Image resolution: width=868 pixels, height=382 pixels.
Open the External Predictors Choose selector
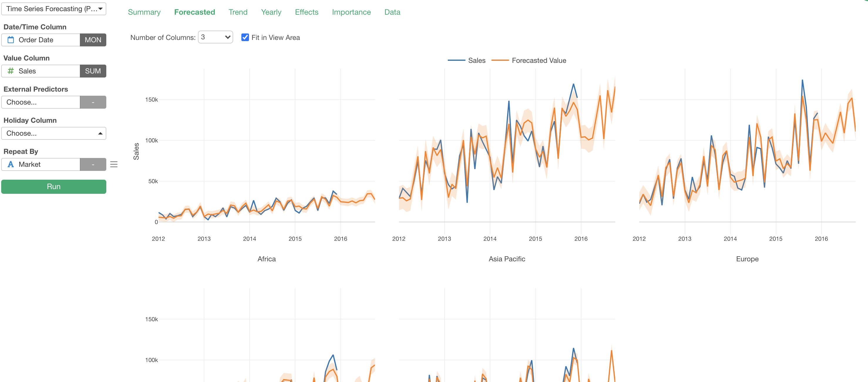tap(41, 102)
